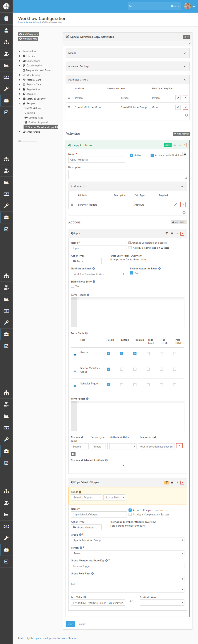Expand the Details panel
The width and height of the screenshot is (198, 644).
pyautogui.click(x=127, y=53)
